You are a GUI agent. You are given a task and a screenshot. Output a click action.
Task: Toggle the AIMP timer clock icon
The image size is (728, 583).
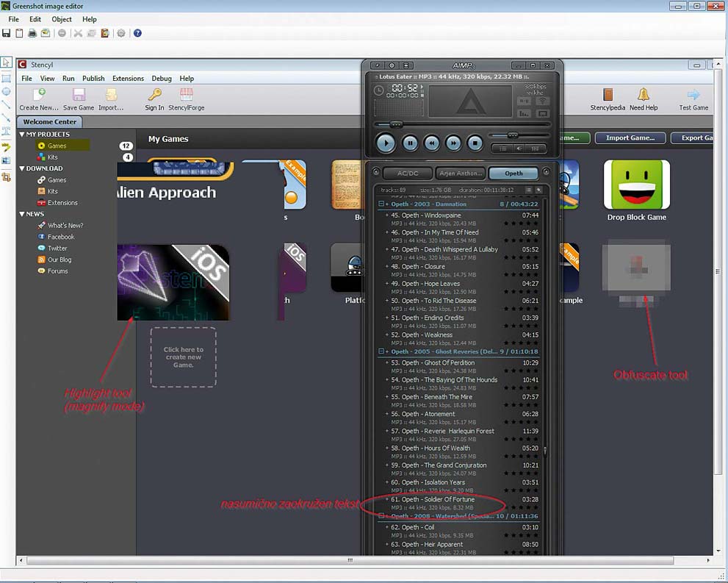pyautogui.click(x=379, y=90)
